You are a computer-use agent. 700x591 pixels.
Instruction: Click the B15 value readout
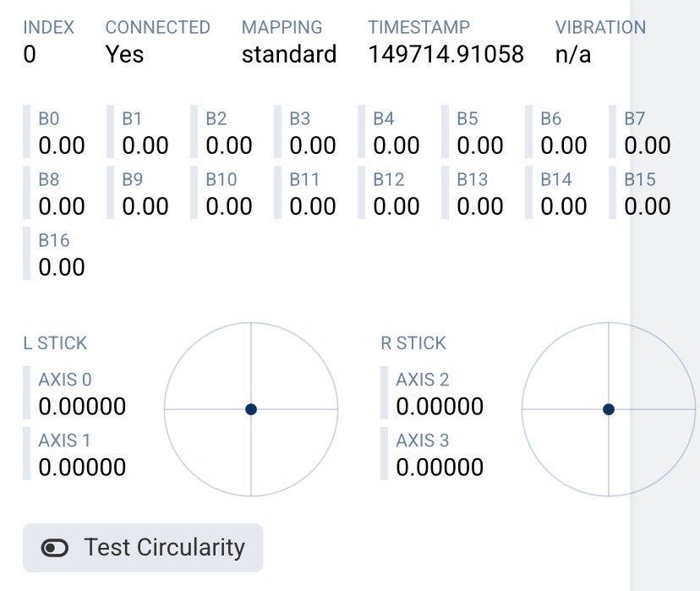(x=648, y=206)
